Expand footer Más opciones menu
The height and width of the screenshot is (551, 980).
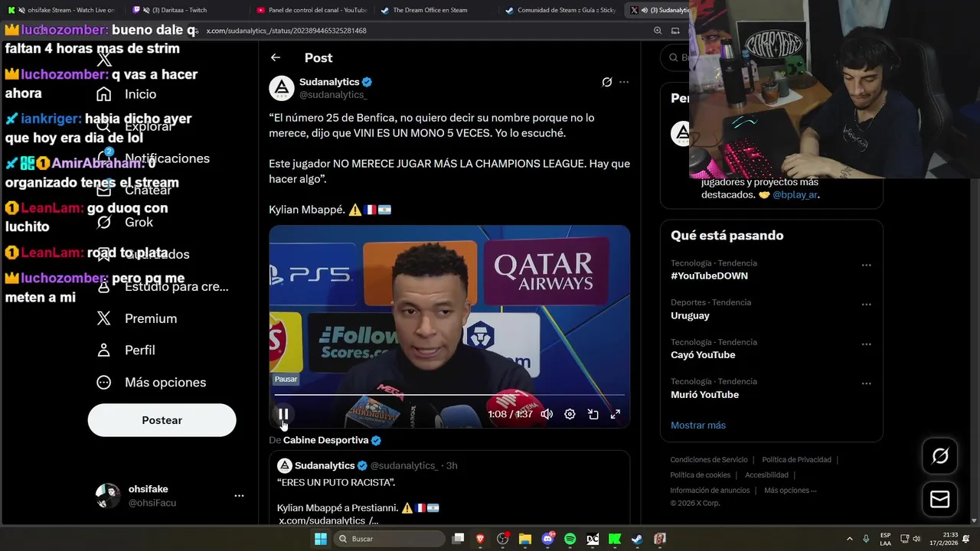pyautogui.click(x=790, y=491)
